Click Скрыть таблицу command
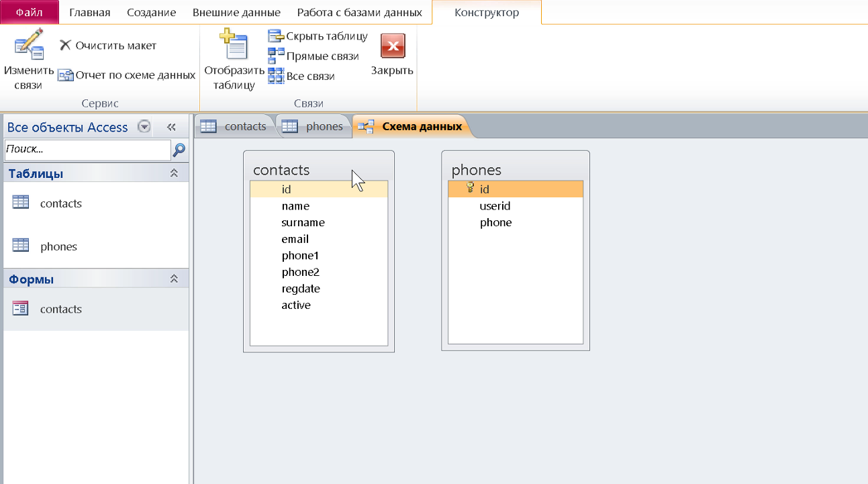The height and width of the screenshot is (484, 868). [x=318, y=36]
